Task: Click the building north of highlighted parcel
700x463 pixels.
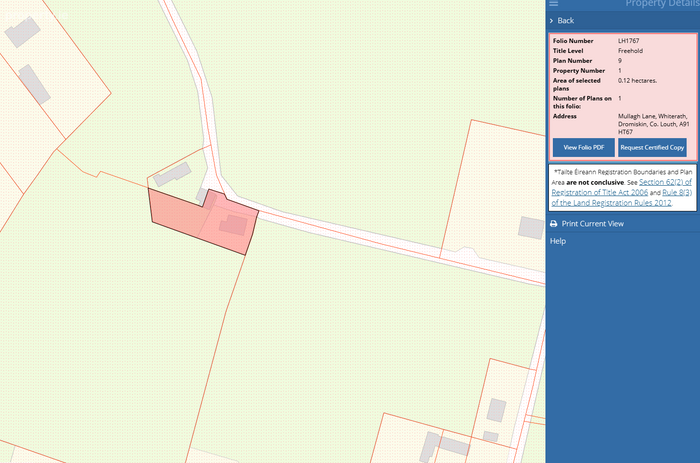Action: (x=172, y=174)
